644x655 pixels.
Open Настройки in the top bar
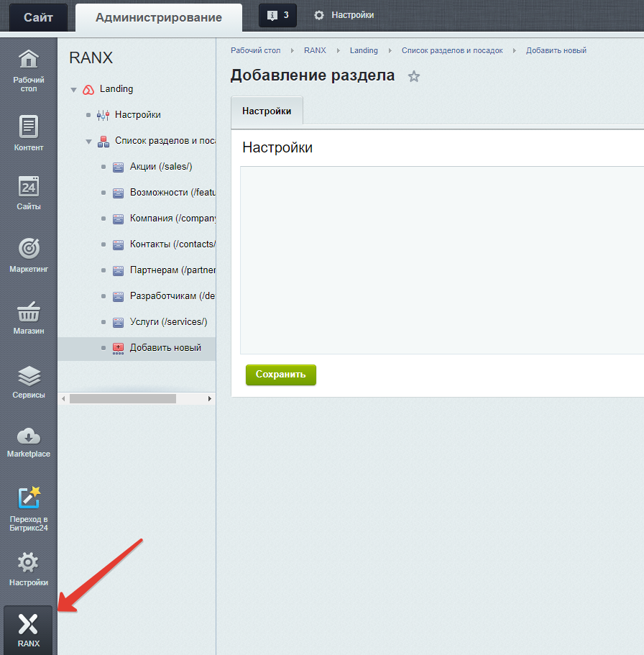[352, 15]
